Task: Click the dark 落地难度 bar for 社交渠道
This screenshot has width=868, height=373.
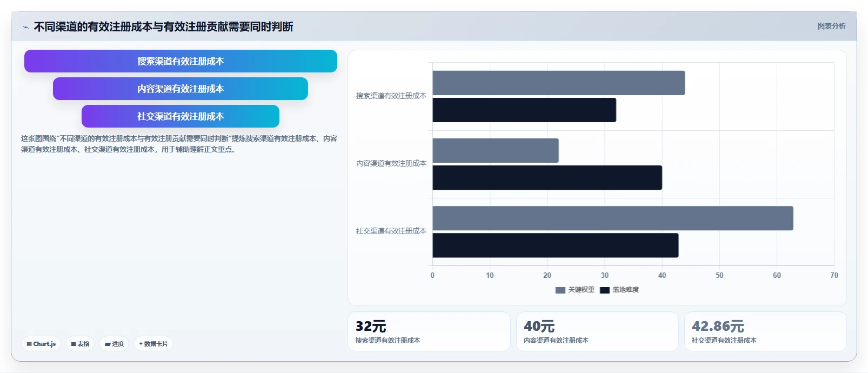Action: click(x=556, y=245)
